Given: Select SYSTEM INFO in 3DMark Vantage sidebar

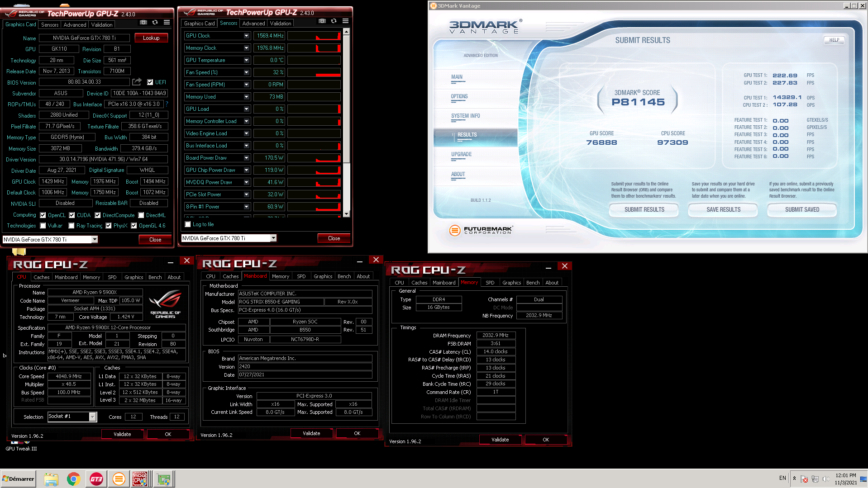Looking at the screenshot, I should (465, 116).
